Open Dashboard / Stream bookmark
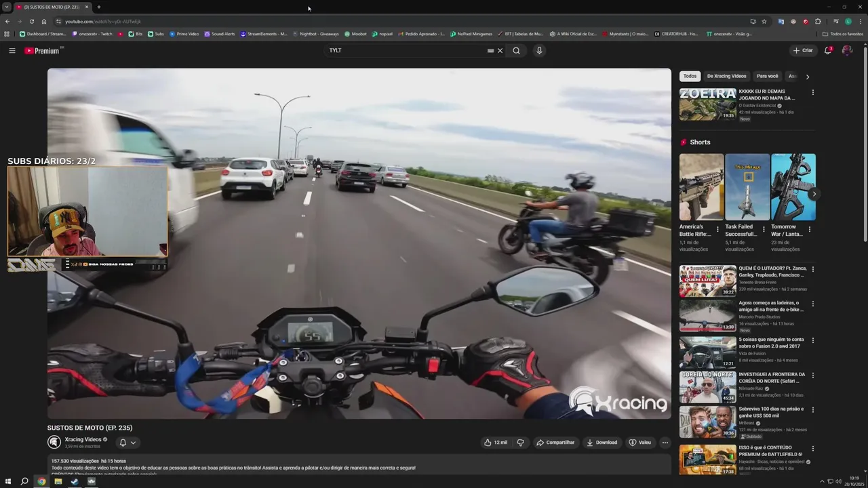 click(x=43, y=34)
